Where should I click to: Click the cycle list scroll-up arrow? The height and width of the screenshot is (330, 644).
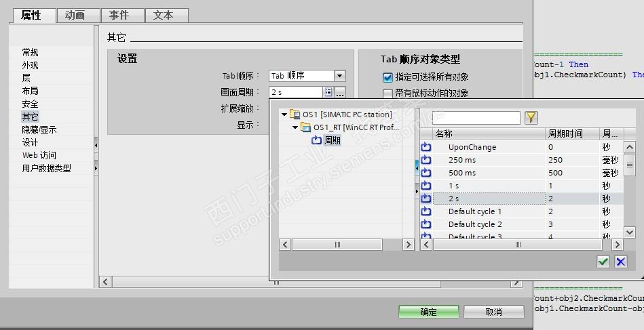630,147
